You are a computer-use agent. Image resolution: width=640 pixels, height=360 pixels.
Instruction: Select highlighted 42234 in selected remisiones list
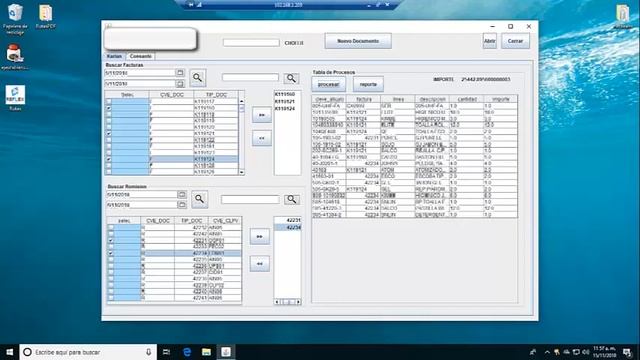click(287, 227)
